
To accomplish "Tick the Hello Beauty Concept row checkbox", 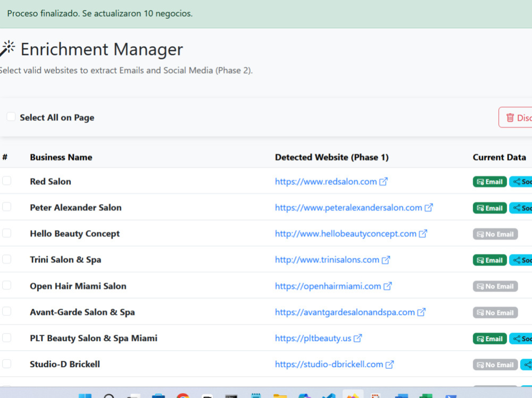I will pos(6,233).
